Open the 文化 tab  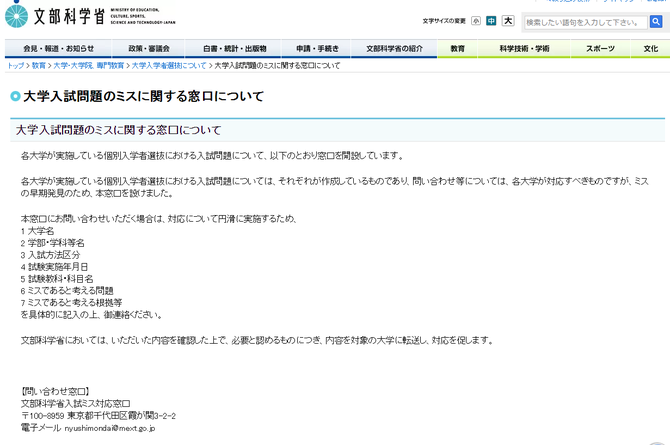(x=650, y=49)
